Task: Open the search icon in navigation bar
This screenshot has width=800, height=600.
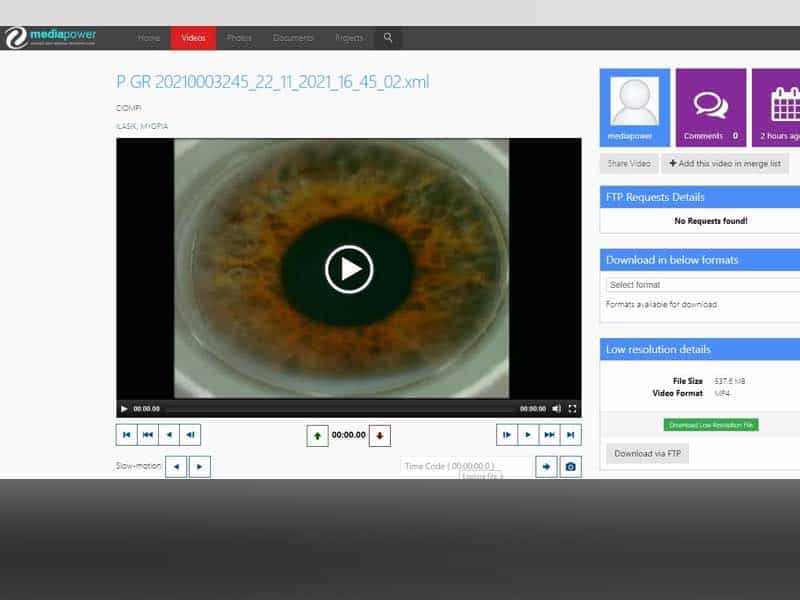Action: coord(388,38)
